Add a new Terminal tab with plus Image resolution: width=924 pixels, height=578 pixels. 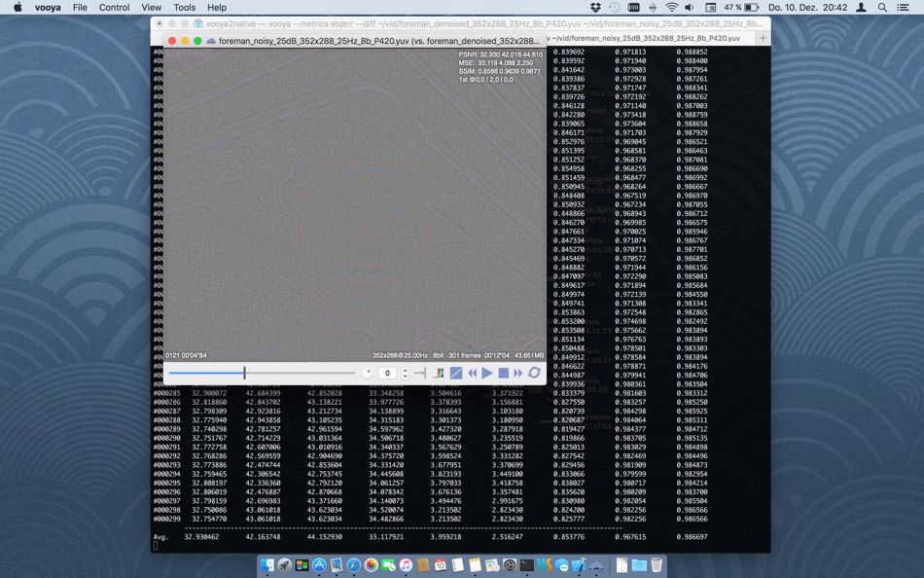click(763, 38)
